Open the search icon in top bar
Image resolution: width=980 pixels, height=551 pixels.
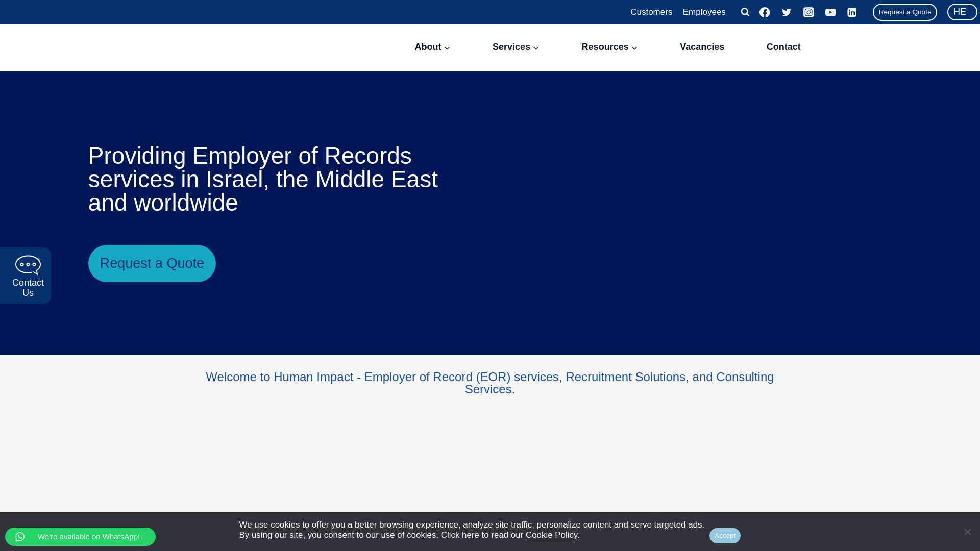(745, 12)
